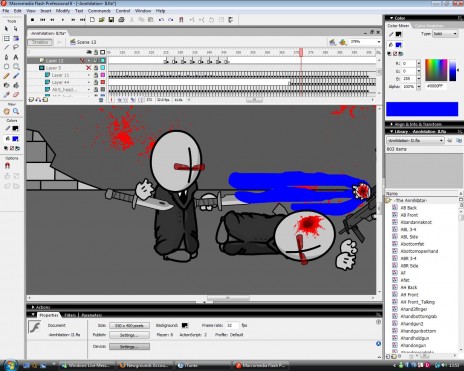Click the Undo toolbar icon
This screenshot has height=371, width=464.
[x=161, y=20]
